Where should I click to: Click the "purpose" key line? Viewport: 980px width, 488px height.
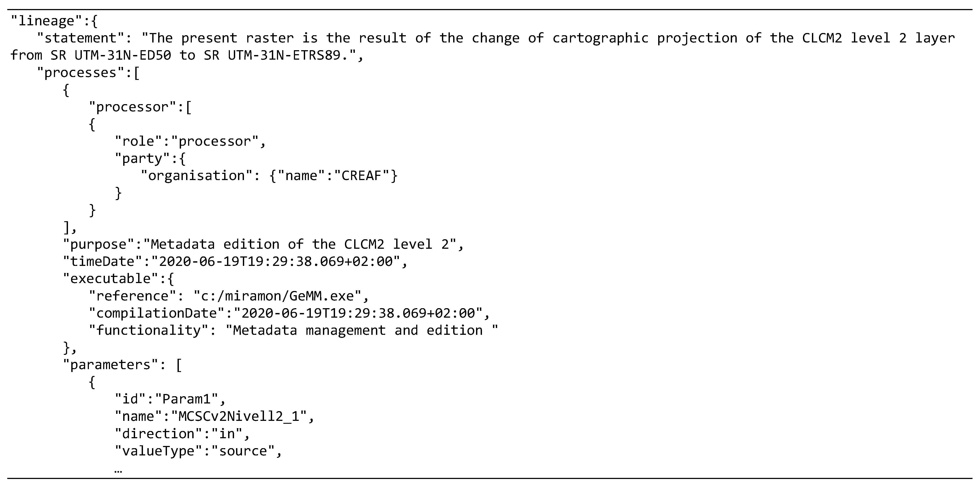tap(263, 244)
